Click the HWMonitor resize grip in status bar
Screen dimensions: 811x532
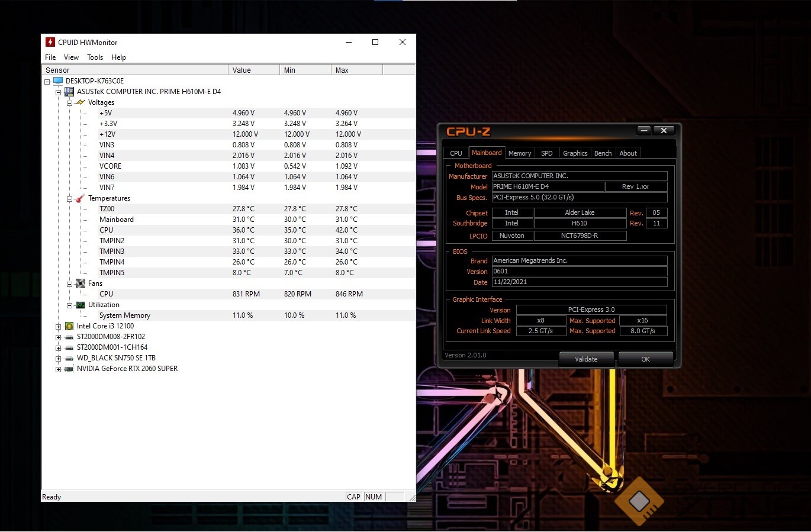click(x=411, y=498)
